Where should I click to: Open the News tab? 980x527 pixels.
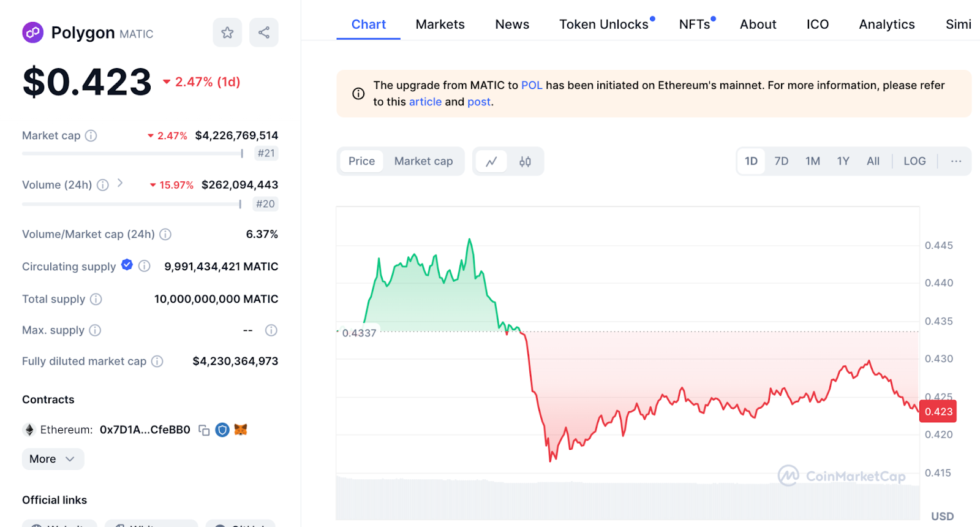(512, 25)
